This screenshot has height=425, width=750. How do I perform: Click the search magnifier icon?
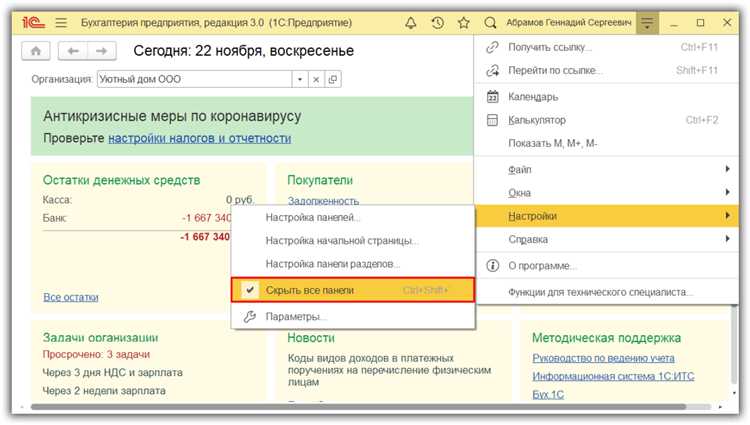pos(490,22)
